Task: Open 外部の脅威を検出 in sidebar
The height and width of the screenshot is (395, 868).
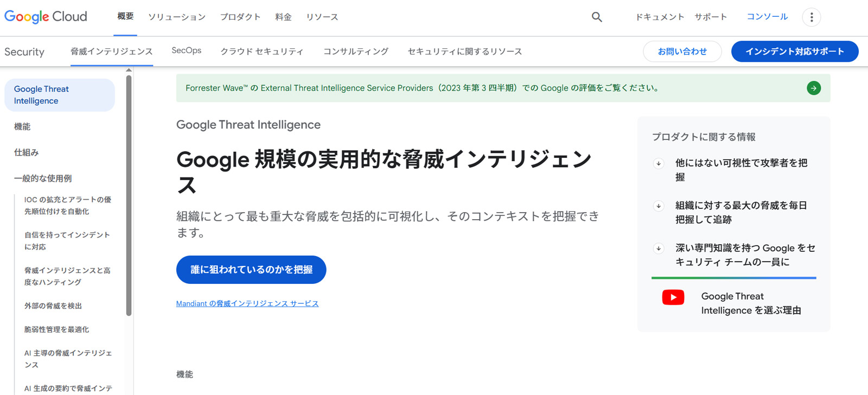Action: (x=53, y=306)
